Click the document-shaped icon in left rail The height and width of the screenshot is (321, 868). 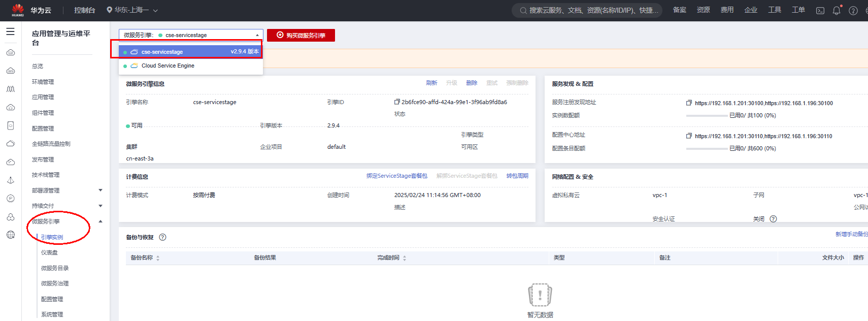[11, 125]
